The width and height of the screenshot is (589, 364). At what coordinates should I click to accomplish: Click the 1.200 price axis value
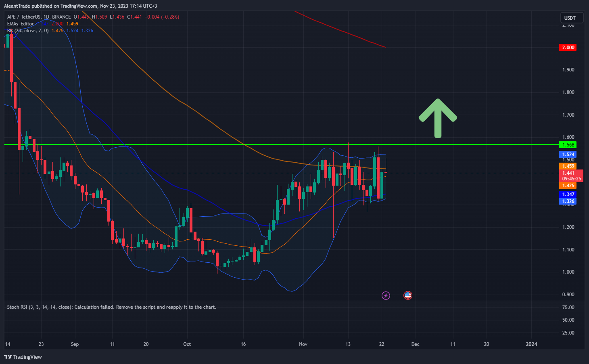click(x=568, y=227)
